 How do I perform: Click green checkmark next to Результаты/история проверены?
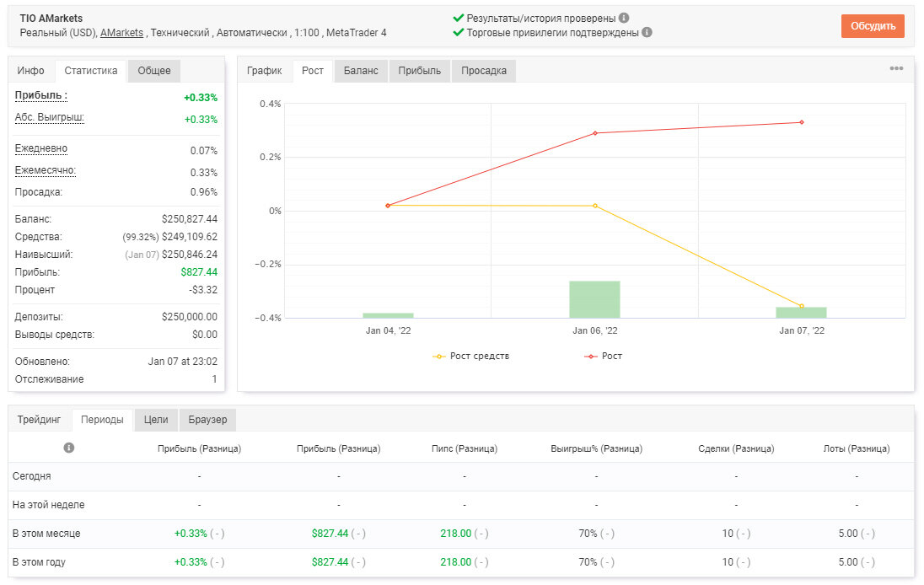click(459, 18)
